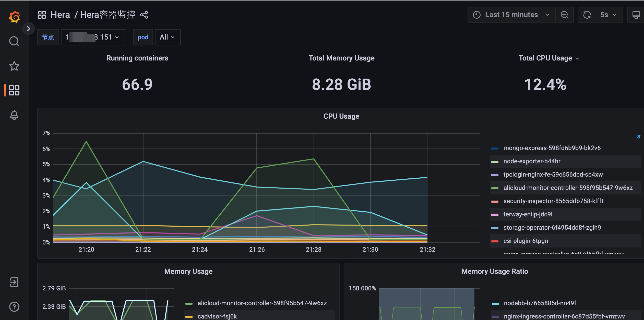Change mongo-express legend color swatch
Viewport: 644px width, 320px height.
tap(495, 148)
